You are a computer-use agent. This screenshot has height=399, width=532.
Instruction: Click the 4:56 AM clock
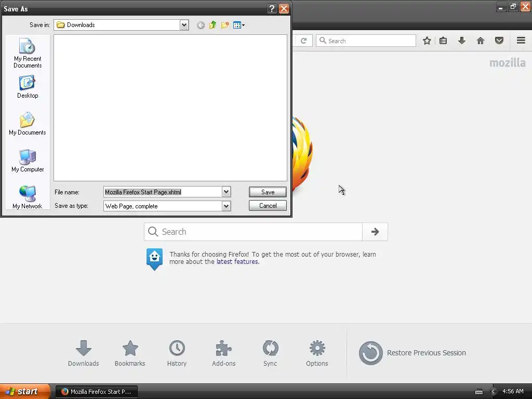point(513,391)
